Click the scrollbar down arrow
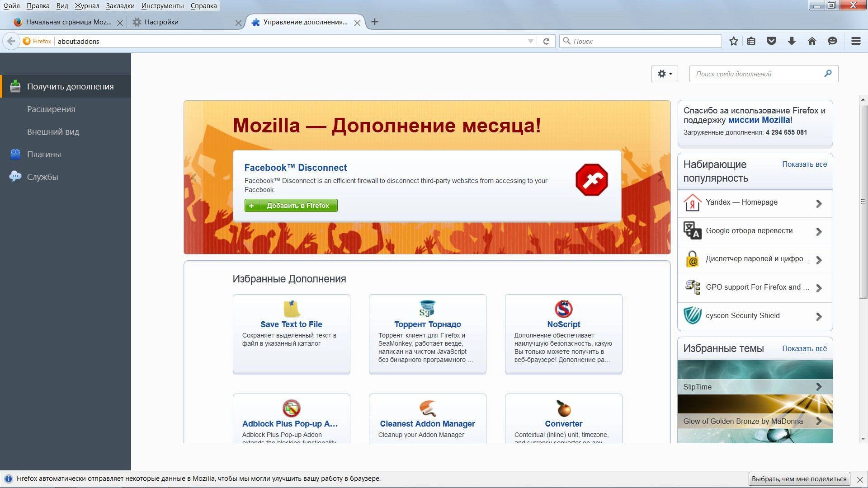Viewport: 868px width, 488px height. pyautogui.click(x=863, y=439)
